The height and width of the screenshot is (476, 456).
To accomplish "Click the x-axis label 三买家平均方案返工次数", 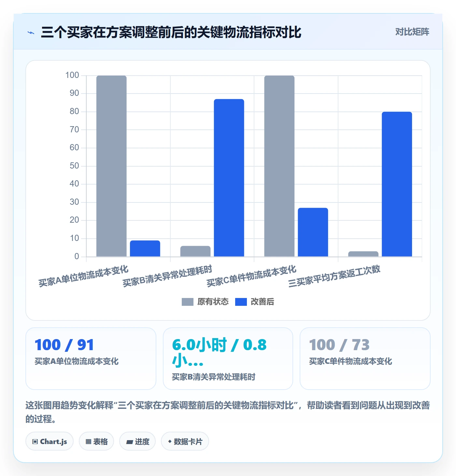I will point(335,276).
